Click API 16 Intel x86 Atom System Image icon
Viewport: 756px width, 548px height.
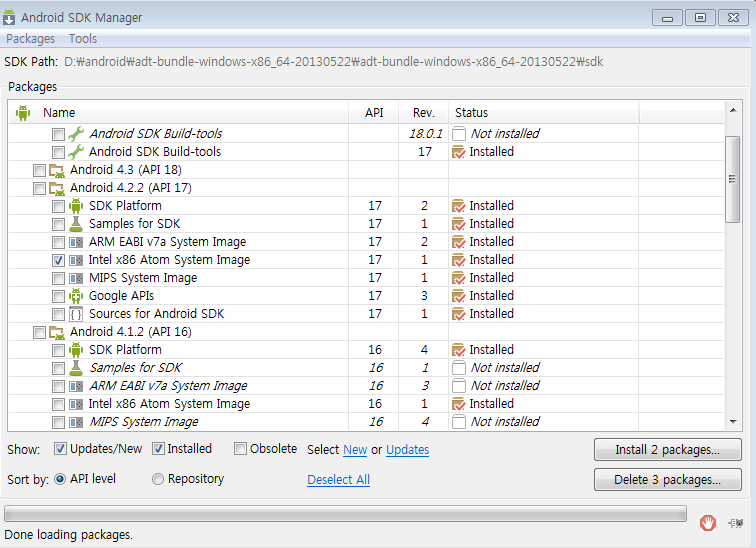[76, 404]
